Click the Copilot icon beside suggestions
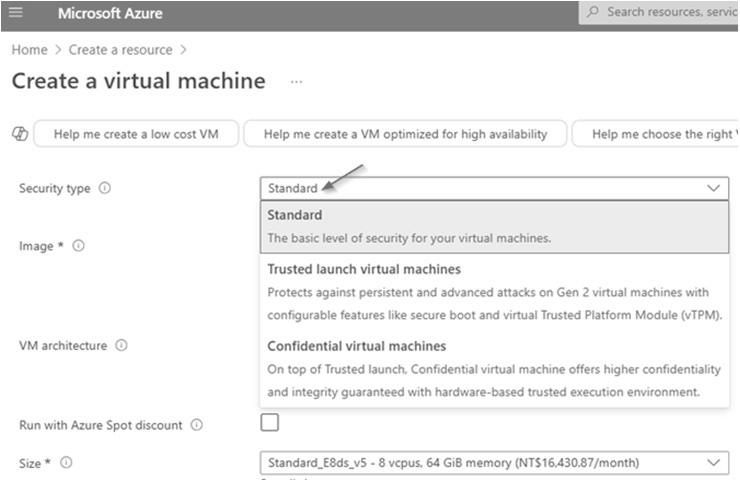This screenshot has width=740, height=480. (20, 134)
